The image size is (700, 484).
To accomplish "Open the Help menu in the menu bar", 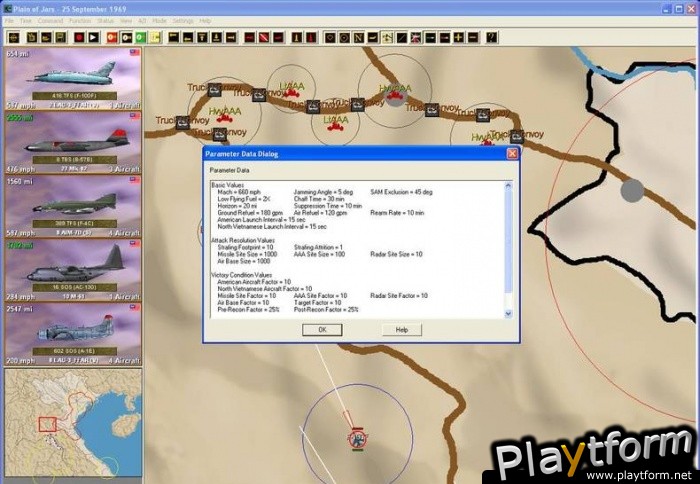I will click(205, 21).
